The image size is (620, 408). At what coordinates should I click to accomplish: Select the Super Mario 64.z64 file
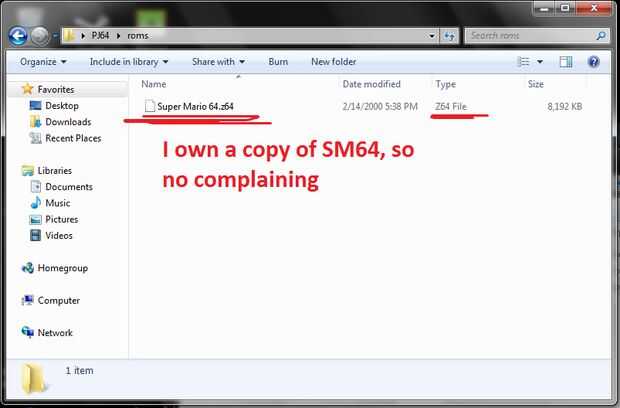pos(195,106)
